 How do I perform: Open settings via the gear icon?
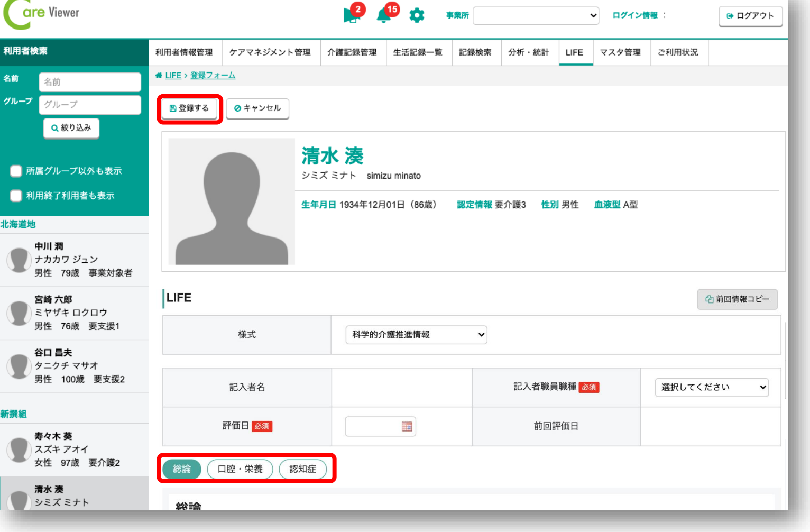pyautogui.click(x=417, y=15)
